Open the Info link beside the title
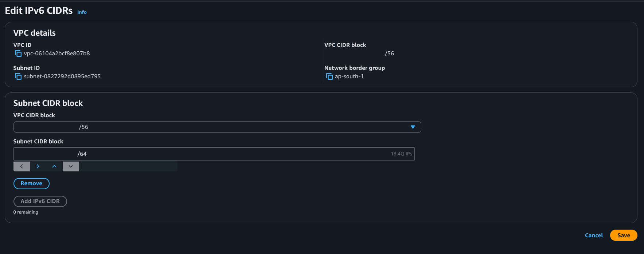This screenshot has width=644, height=254. (x=82, y=12)
